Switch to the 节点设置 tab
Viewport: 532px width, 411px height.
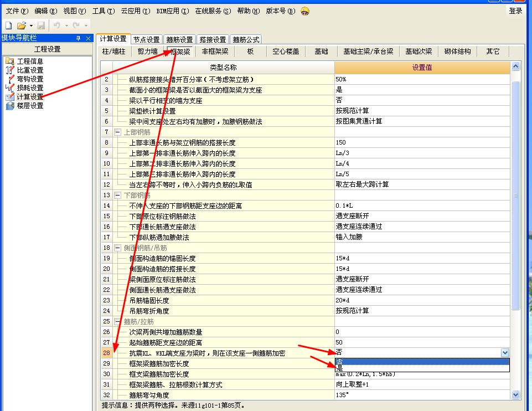[x=146, y=39]
